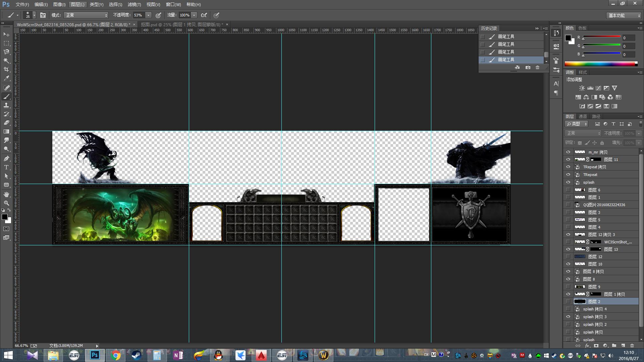Select the Horizontal Type tool
Viewport: 644px width, 362px height.
(x=6, y=167)
